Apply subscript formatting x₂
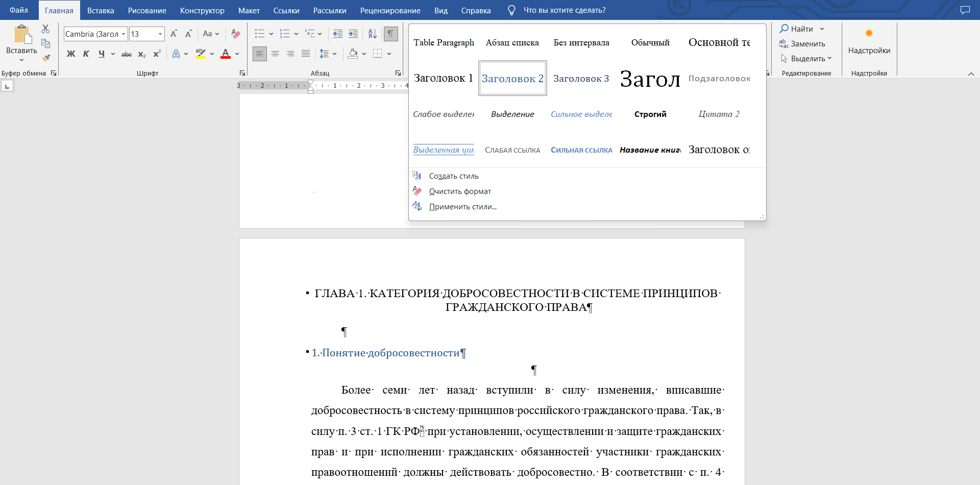The height and width of the screenshot is (485, 980). click(x=142, y=54)
